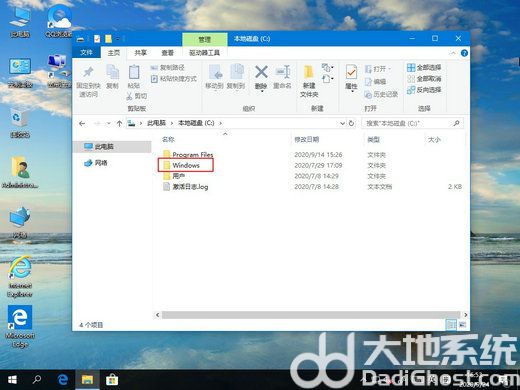Select the Users (用户) folder
The height and width of the screenshot is (390, 520).
click(x=174, y=176)
